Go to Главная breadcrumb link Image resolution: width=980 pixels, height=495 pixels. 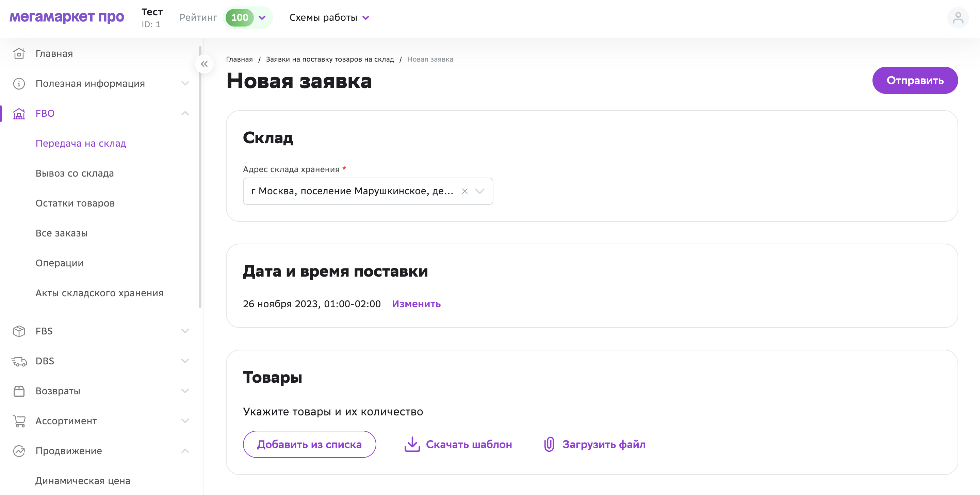[239, 59]
